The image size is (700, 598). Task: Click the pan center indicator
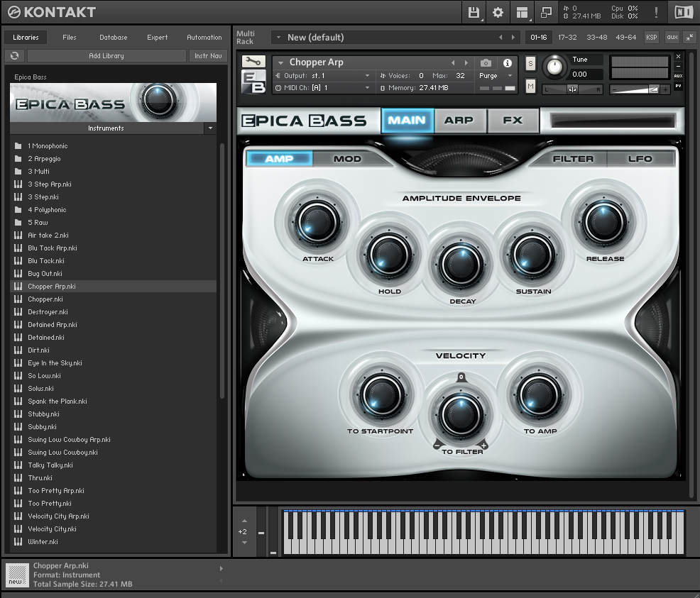(572, 89)
